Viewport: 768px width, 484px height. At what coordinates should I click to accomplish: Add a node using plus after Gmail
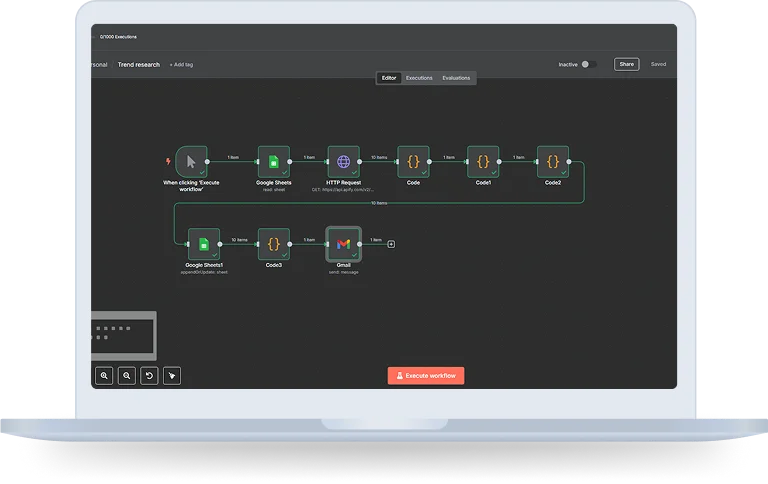(391, 244)
